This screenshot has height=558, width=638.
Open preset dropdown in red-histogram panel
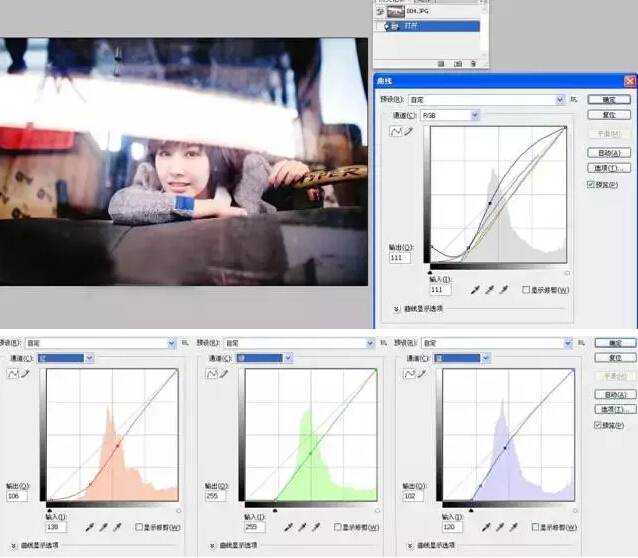click(171, 344)
